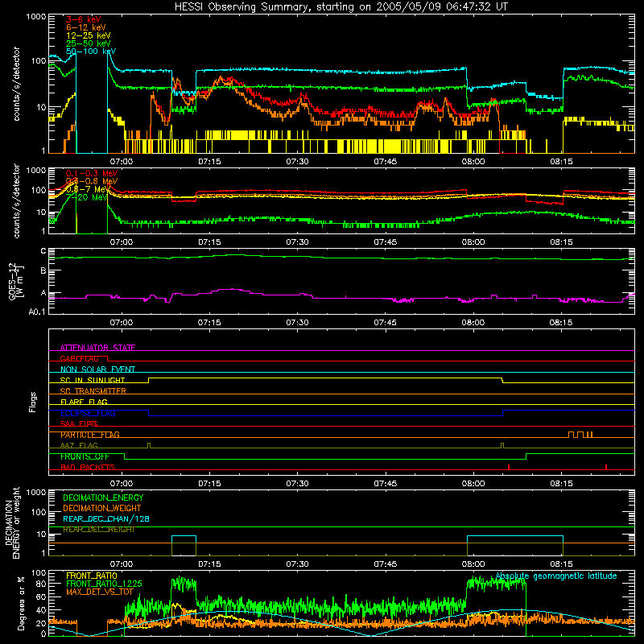Click the 07:45 tick under the GOES panel

386,323
